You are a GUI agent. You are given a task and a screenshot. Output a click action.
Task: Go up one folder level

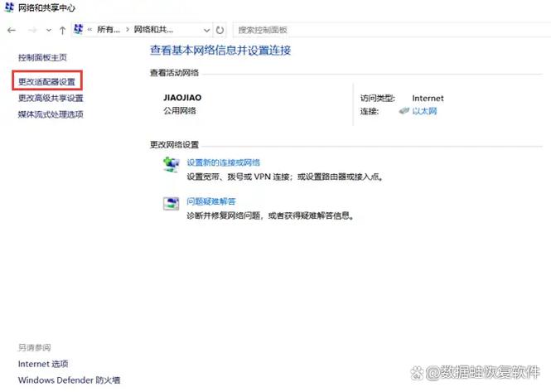[x=62, y=30]
